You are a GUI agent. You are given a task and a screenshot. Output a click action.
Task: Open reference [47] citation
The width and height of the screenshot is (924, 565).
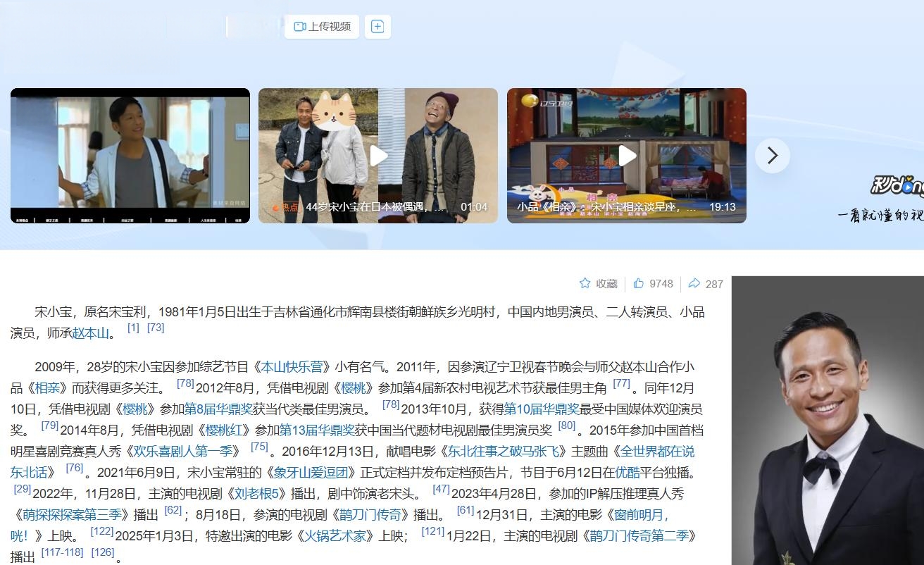[x=441, y=489]
